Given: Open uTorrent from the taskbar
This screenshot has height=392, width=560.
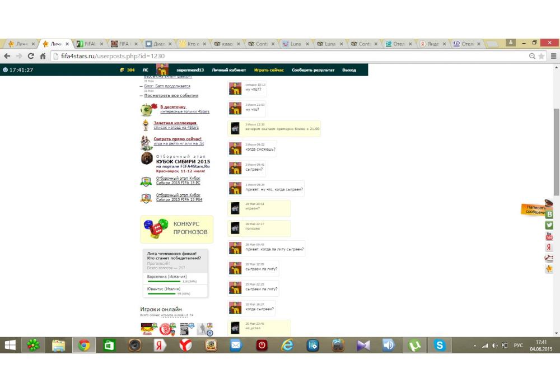Looking at the screenshot, I should tap(415, 346).
